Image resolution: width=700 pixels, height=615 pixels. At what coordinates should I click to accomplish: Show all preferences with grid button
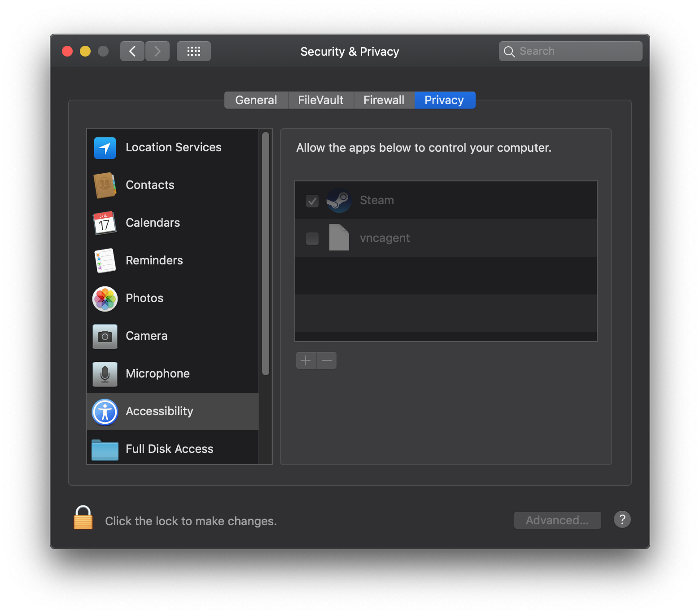(194, 51)
